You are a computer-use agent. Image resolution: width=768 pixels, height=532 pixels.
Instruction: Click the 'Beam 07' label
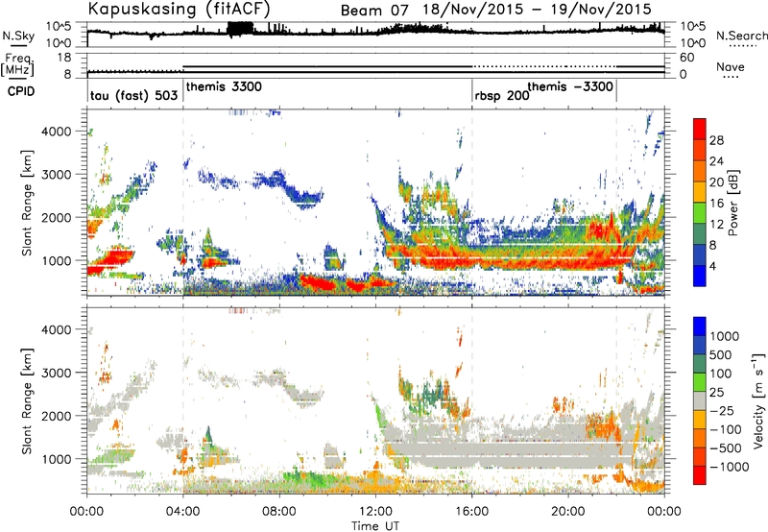pos(374,11)
